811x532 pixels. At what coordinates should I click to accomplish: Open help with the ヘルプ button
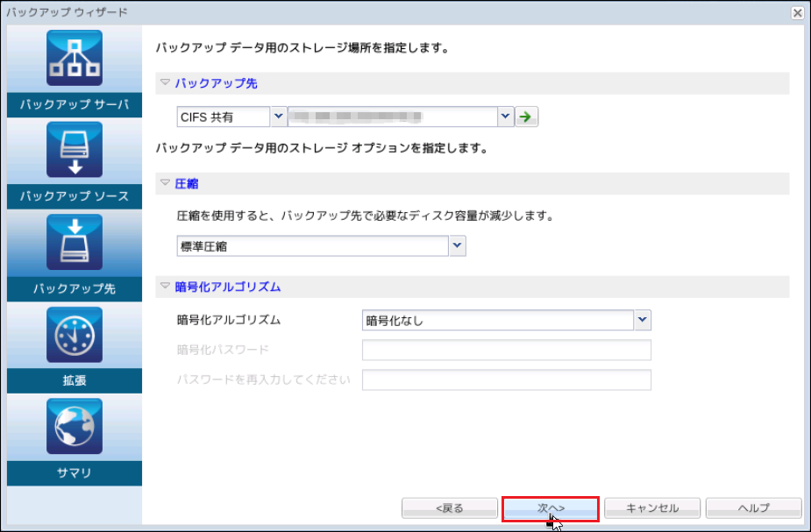coord(754,508)
